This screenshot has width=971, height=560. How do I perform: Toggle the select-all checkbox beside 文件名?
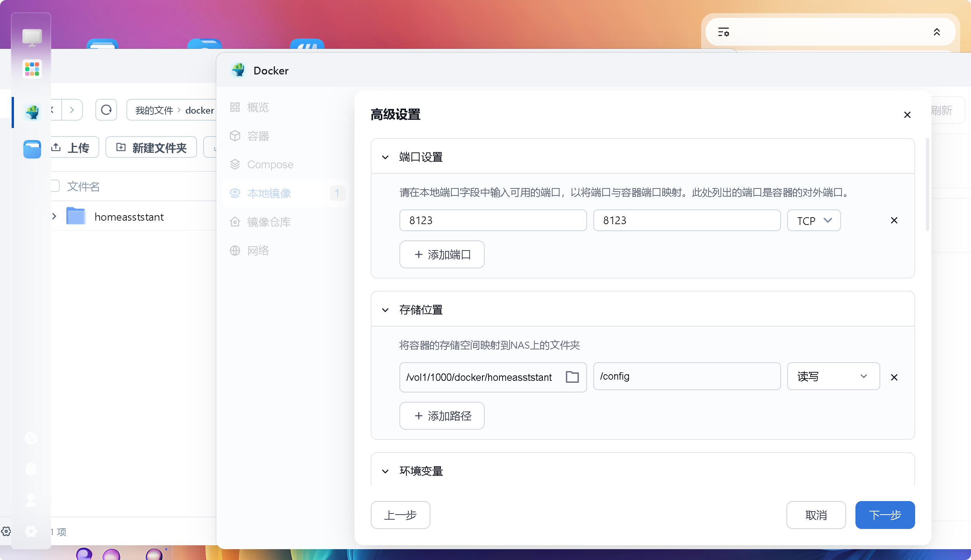click(x=55, y=186)
